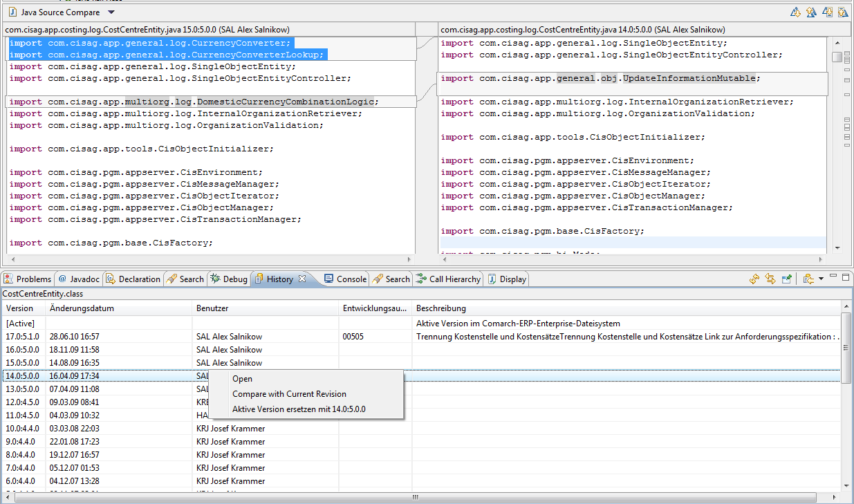Click the Next Difference arrow icon

click(795, 12)
